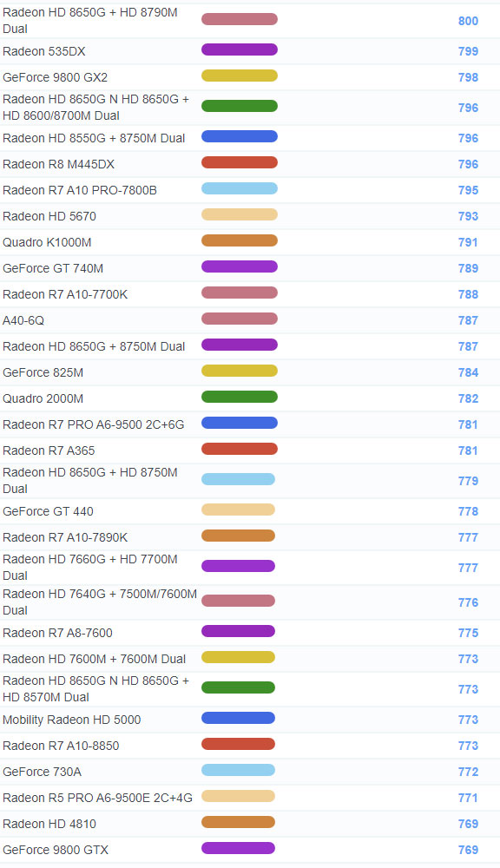Select the Radeon R7 A8-7600 name

click(x=57, y=633)
